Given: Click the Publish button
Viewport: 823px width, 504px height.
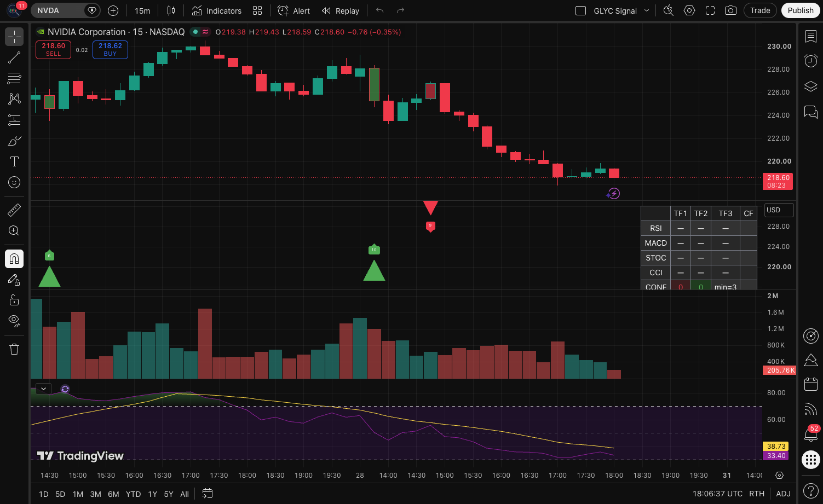Looking at the screenshot, I should pyautogui.click(x=801, y=10).
